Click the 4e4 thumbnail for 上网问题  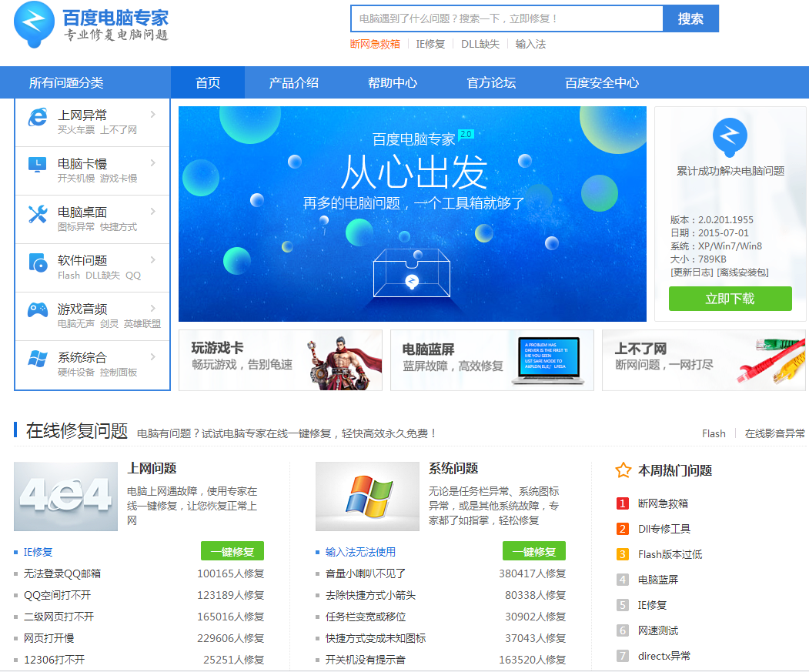65,496
